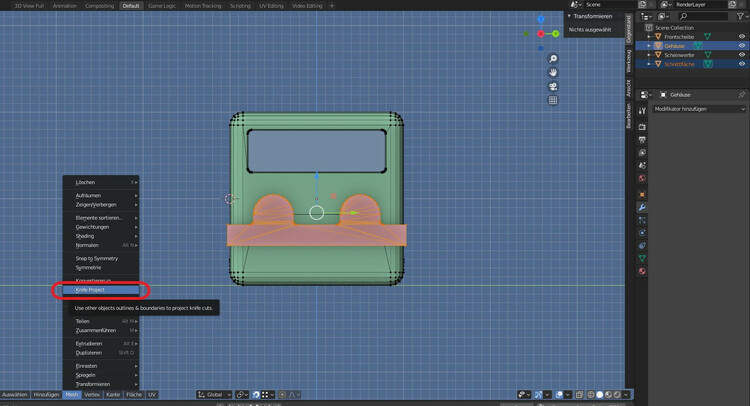Hide the Schnittfläche object in outliner
Screen dimensions: 750x406
741,64
